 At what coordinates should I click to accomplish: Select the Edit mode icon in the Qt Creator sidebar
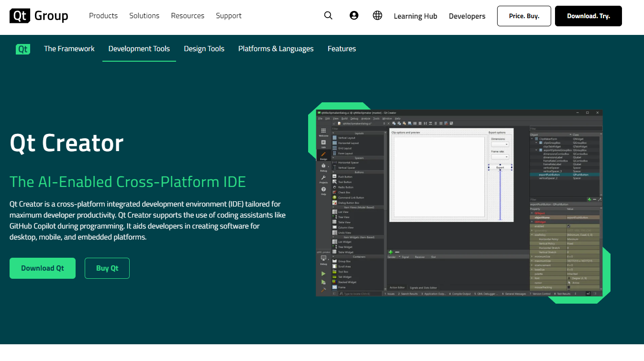coord(323,143)
